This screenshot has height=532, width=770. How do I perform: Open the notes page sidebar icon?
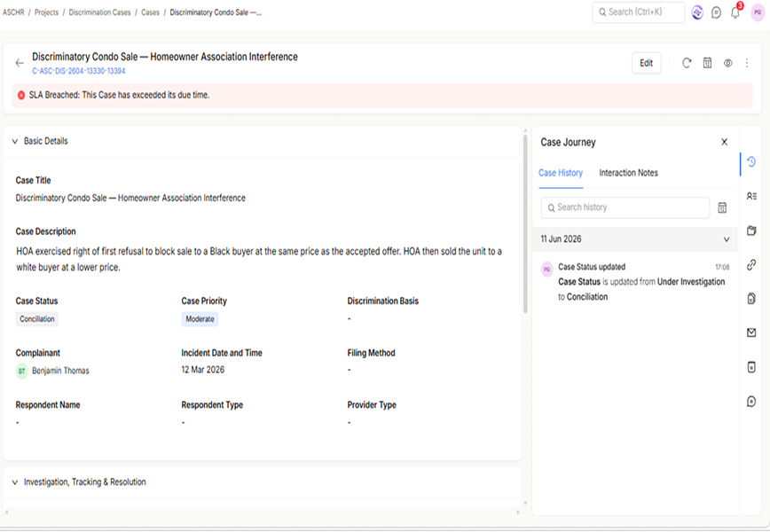pyautogui.click(x=751, y=367)
